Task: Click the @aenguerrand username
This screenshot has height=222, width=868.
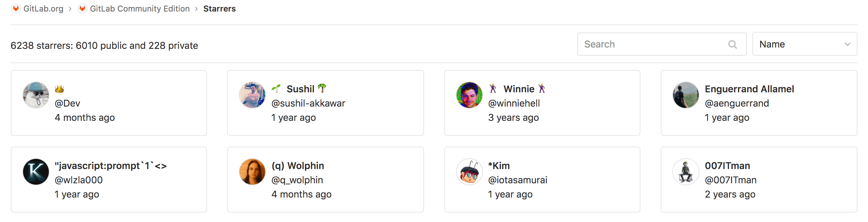Action: (x=737, y=103)
